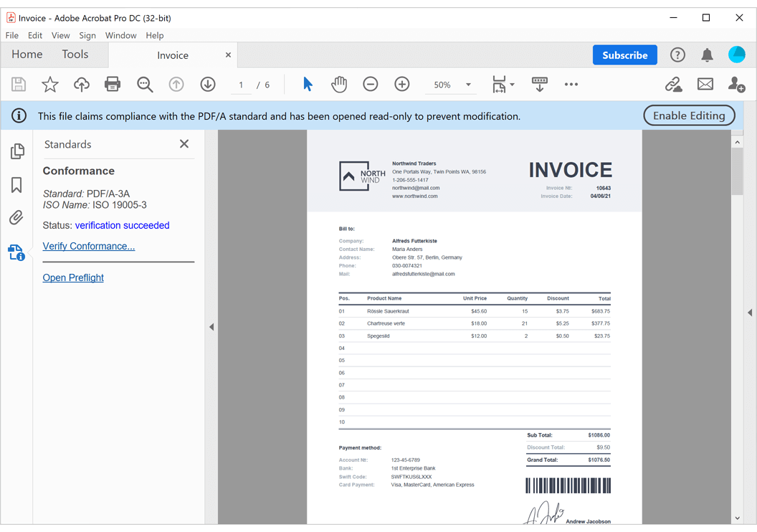
Task: Open the Page Thumbnails panel
Action: tap(17, 151)
